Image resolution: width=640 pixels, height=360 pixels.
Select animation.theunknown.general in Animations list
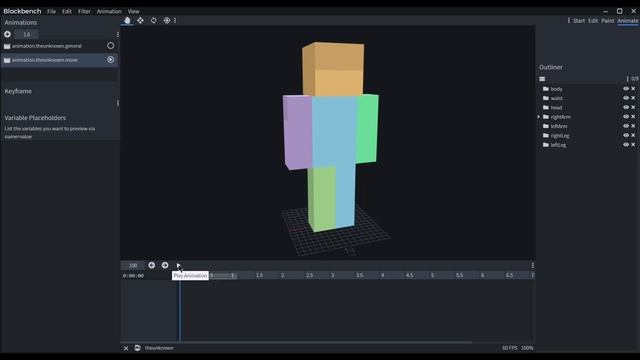(59, 46)
